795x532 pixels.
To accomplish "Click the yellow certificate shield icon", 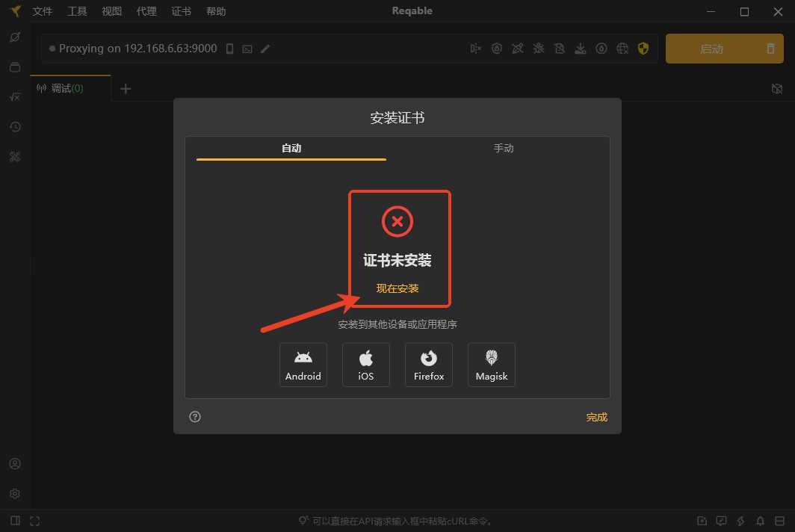I will [x=643, y=49].
